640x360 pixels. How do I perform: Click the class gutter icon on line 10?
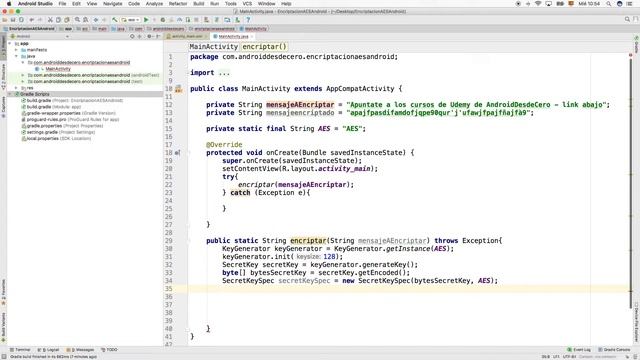point(178,89)
